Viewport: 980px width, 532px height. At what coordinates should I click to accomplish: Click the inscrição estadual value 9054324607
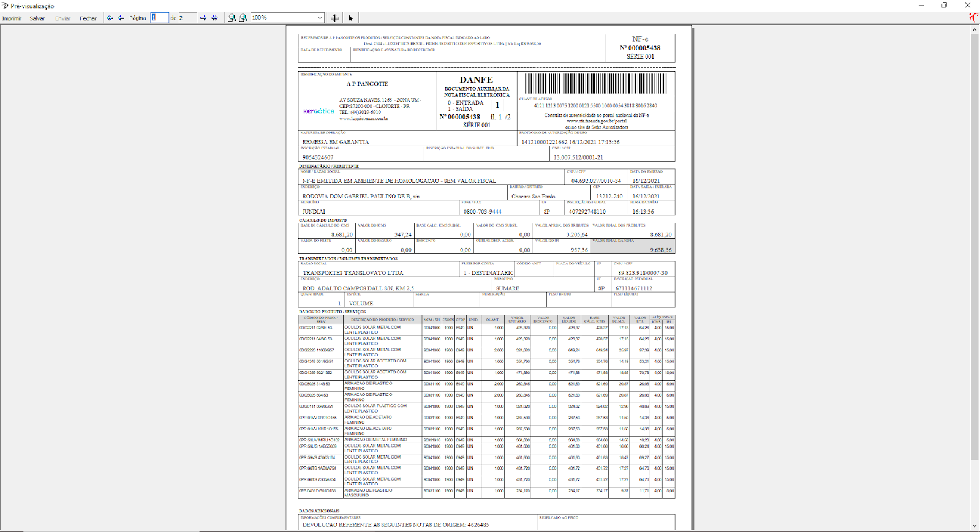click(318, 157)
